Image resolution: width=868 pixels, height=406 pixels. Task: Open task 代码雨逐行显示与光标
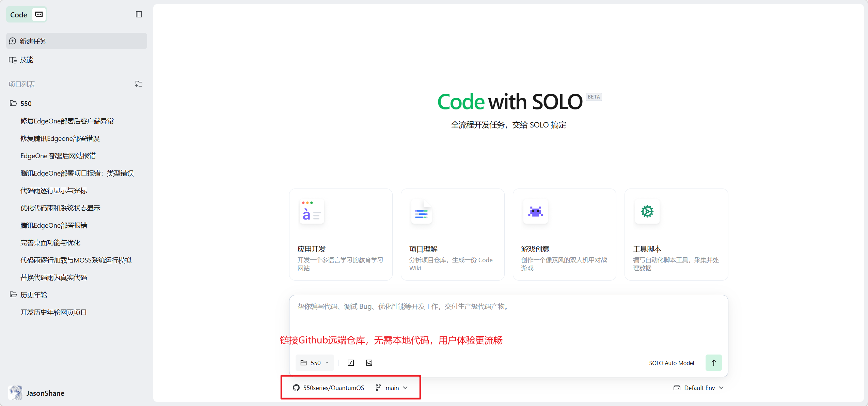(x=54, y=191)
